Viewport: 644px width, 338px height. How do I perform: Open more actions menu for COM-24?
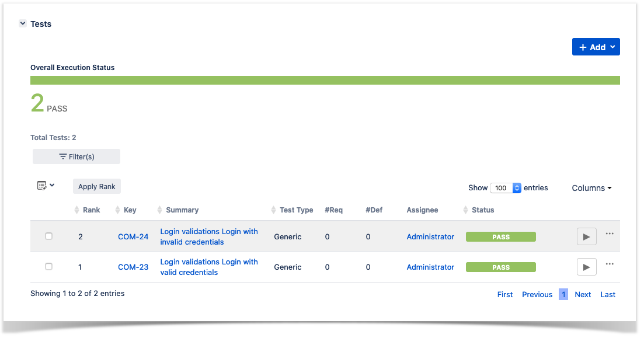point(610,234)
